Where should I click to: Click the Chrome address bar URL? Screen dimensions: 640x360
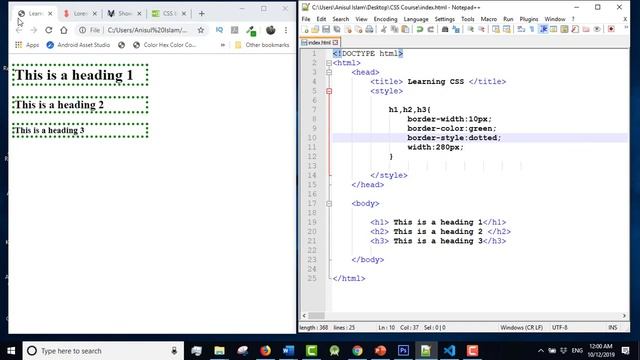(147, 30)
